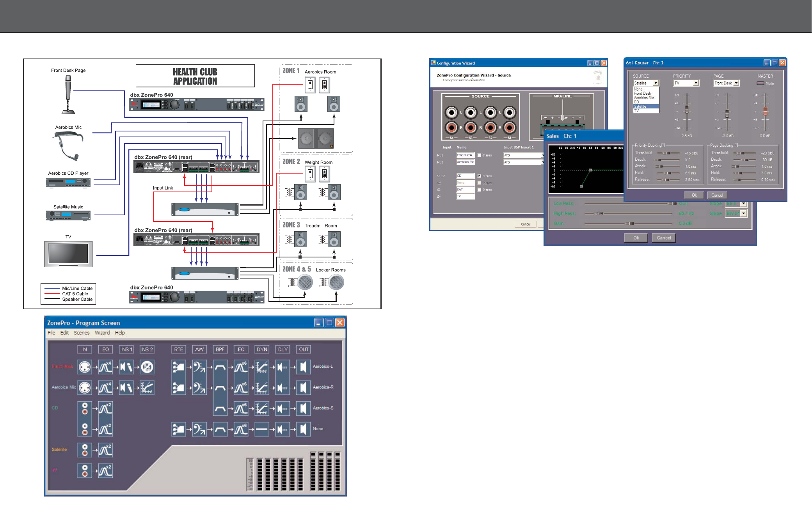Open the File menu in Program Screen
Screen dimensions: 812x525
[x=51, y=333]
